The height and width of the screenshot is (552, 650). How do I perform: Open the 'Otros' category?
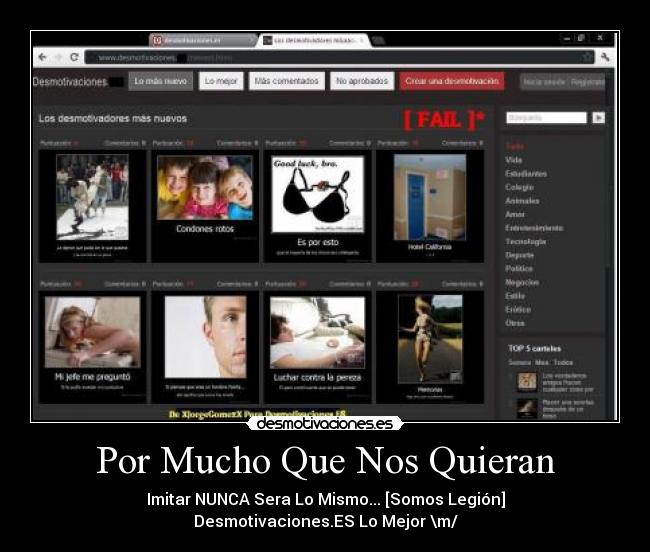[x=514, y=323]
